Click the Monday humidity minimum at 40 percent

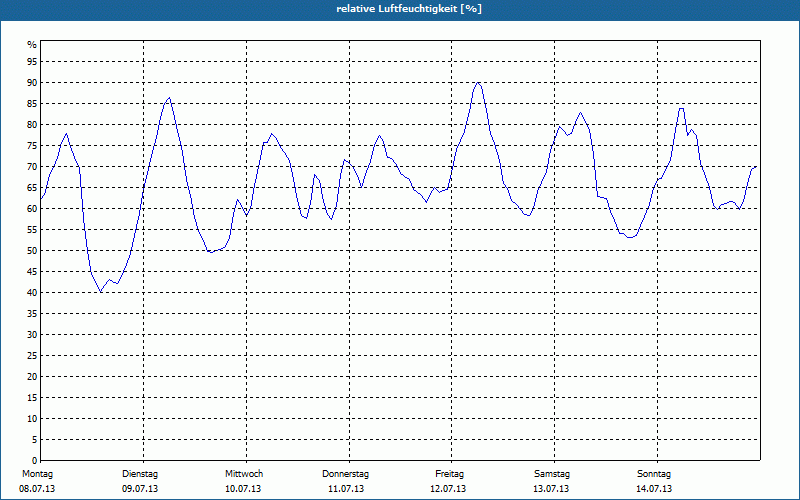pos(101,291)
